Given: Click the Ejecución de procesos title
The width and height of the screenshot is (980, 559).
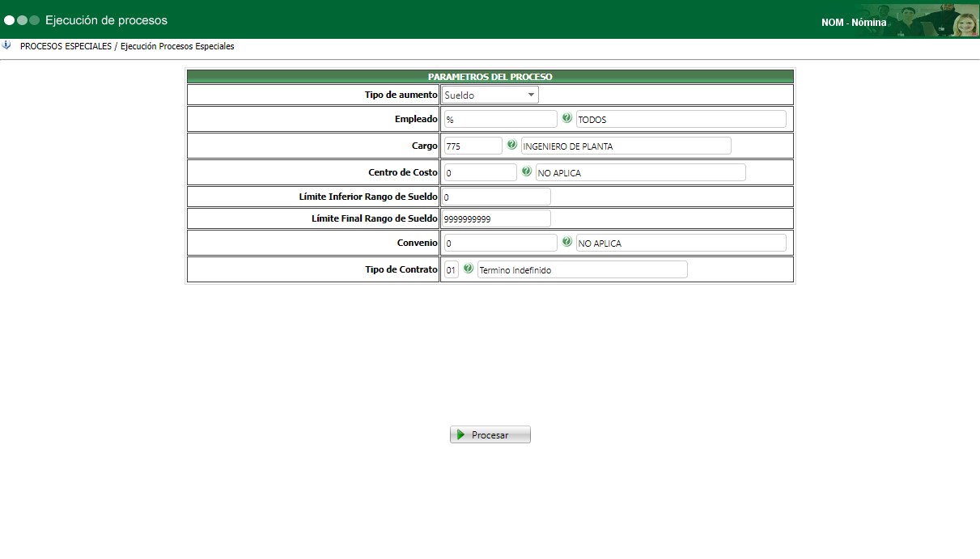Looking at the screenshot, I should click(106, 20).
